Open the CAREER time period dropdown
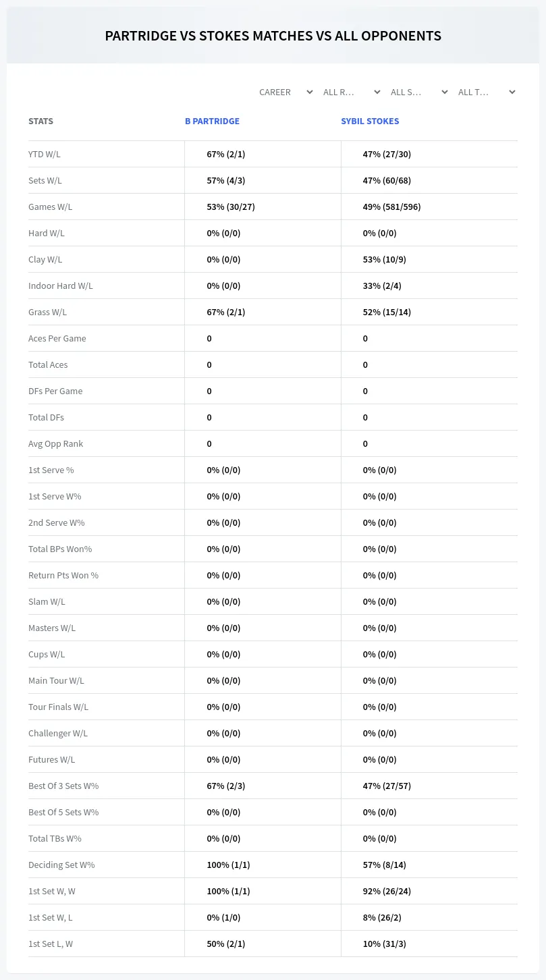Viewport: 546px width, 980px height. tap(285, 92)
